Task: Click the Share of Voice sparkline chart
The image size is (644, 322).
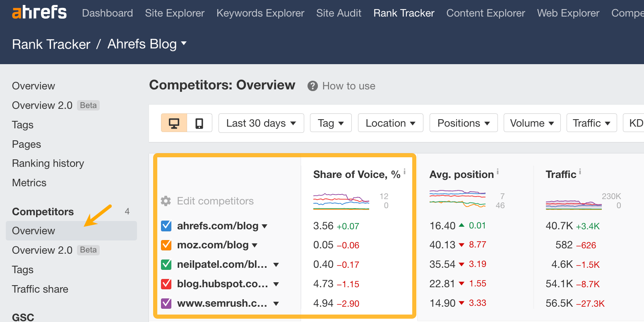Action: click(341, 201)
